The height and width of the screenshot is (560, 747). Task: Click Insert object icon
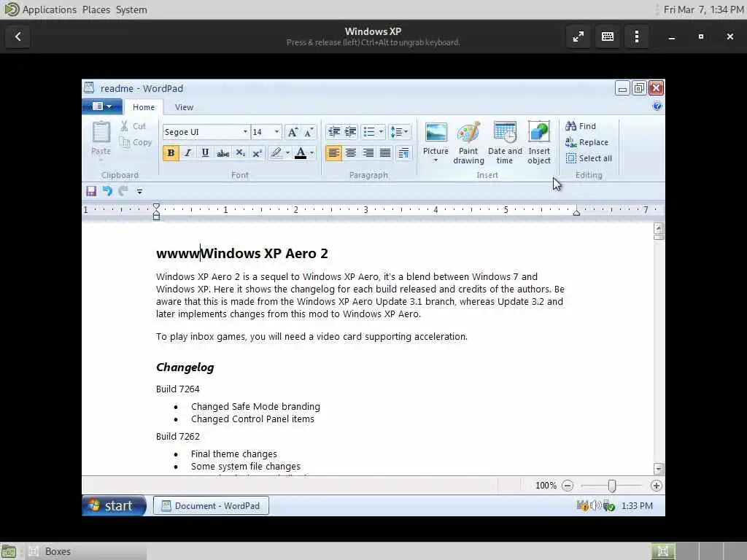[539, 142]
